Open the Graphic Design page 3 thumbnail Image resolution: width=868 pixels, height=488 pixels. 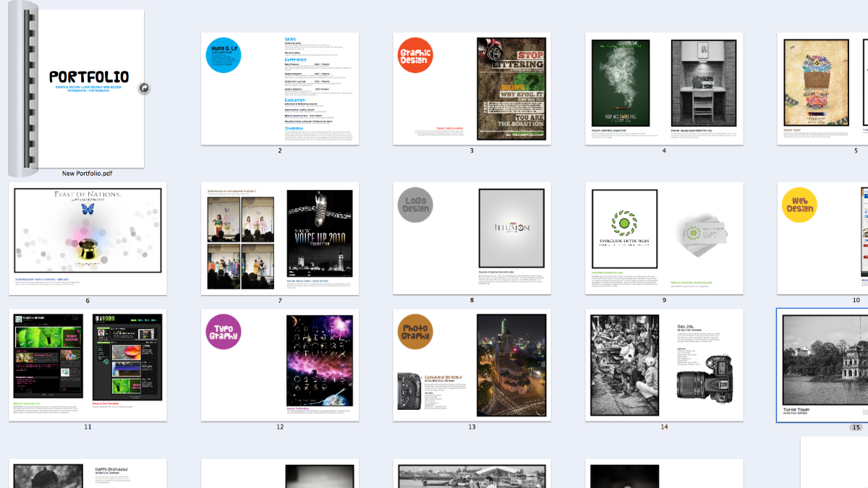click(472, 89)
